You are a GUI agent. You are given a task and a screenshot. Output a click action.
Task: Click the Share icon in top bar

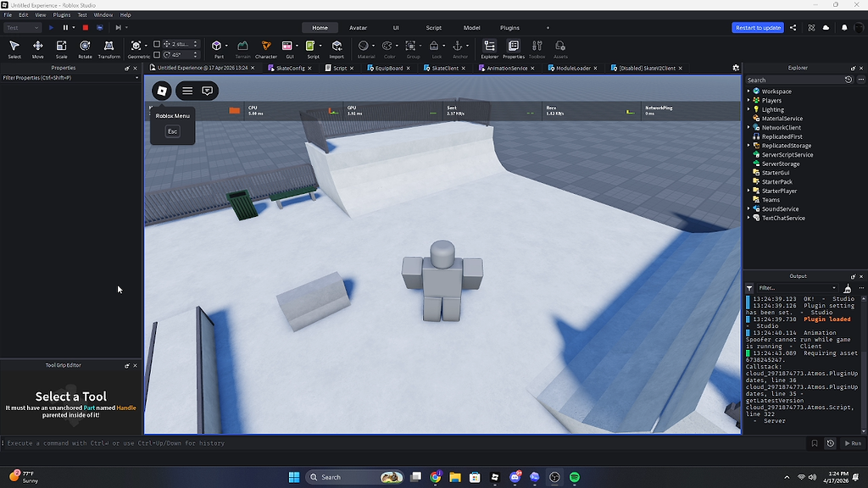(793, 28)
